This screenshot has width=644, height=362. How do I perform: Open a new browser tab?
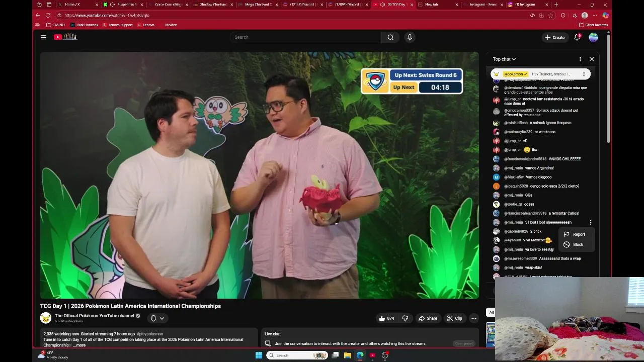click(x=556, y=5)
